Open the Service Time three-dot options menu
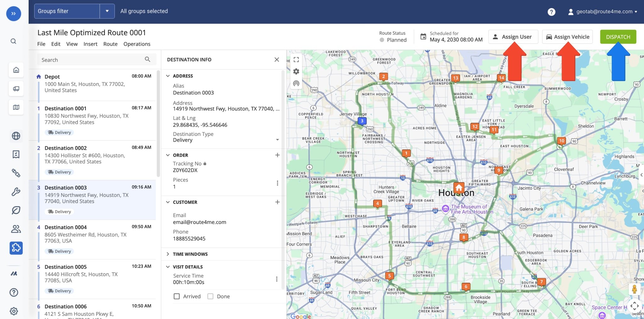 click(277, 279)
